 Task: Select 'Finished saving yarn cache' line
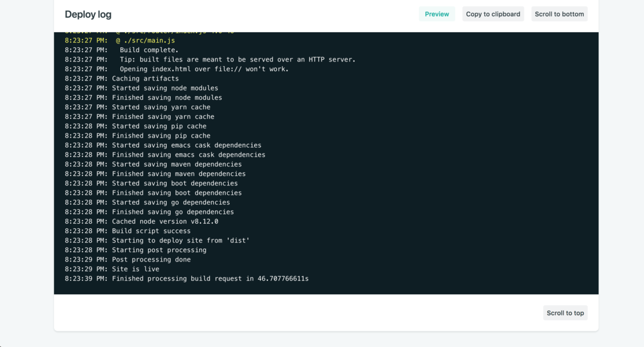140,117
